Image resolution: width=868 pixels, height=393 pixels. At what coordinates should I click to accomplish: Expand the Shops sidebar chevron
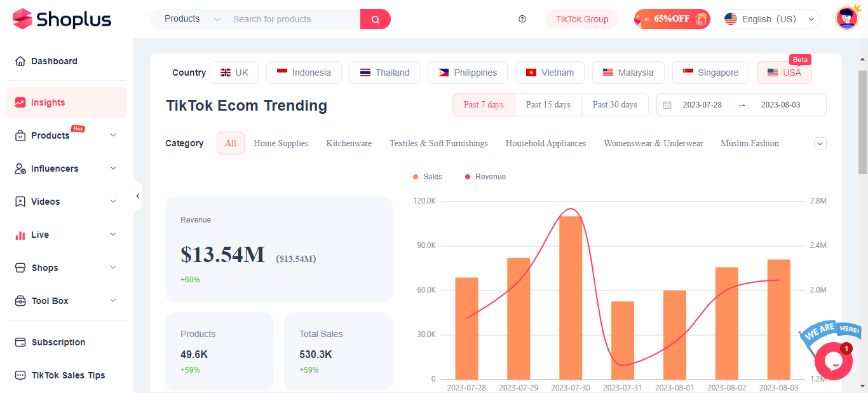[113, 268]
